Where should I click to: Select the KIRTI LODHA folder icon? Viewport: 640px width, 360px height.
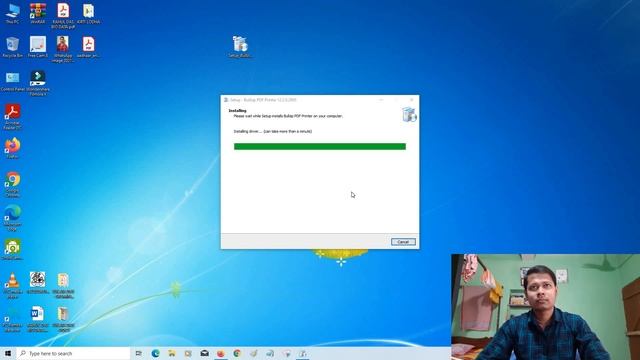[x=89, y=13]
